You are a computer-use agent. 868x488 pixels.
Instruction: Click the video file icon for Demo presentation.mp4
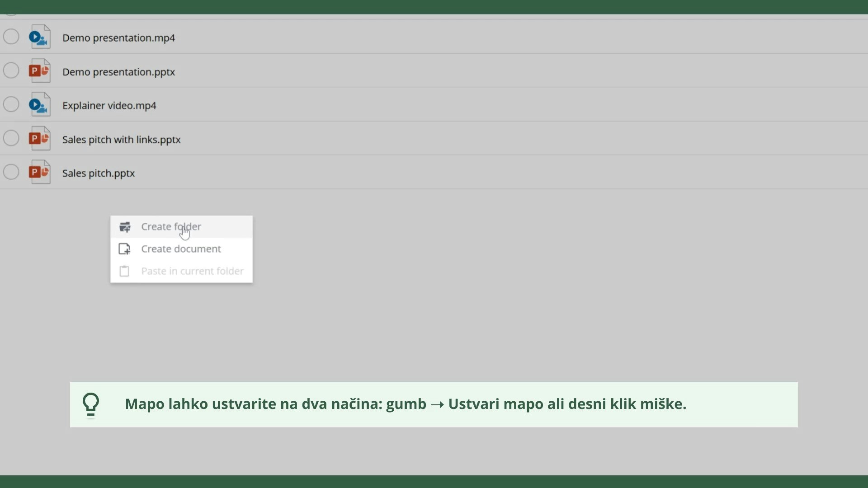click(x=39, y=37)
